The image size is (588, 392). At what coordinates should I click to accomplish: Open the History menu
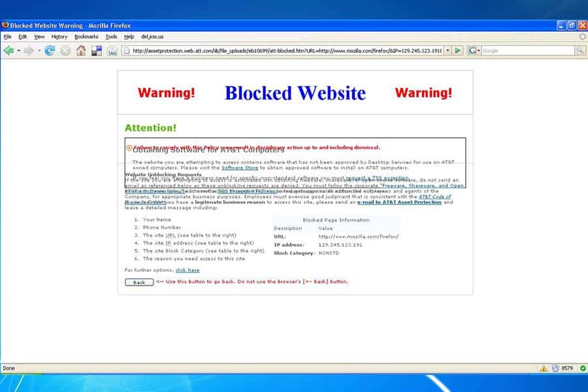59,37
